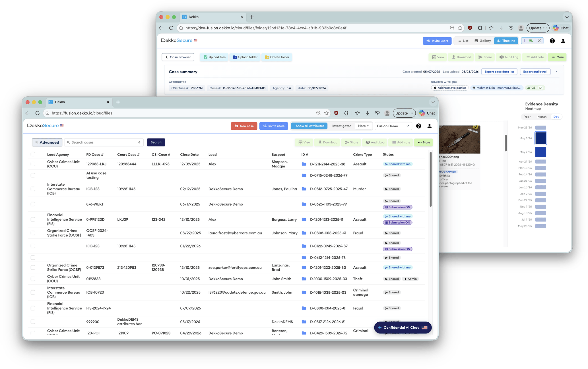Image resolution: width=588 pixels, height=369 pixels.
Task: Click favorites list icon in back window toolbar
Action: pos(491,28)
